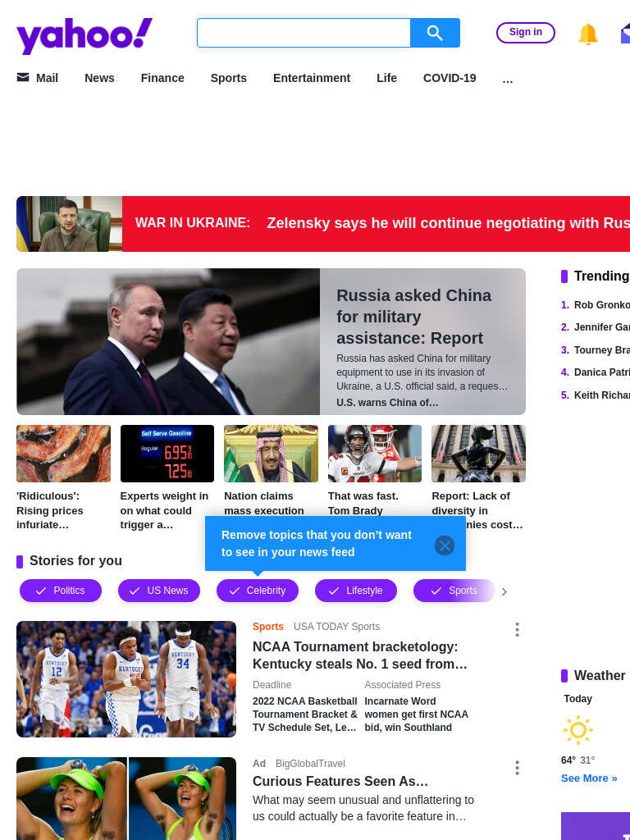Open the Zelensky thumbnail in the banner

click(x=69, y=224)
